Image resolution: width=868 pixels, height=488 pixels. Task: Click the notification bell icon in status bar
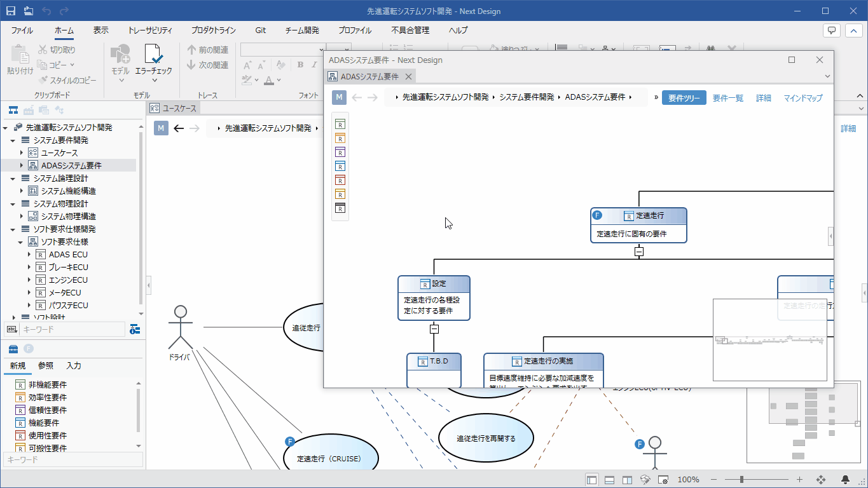[x=845, y=480]
